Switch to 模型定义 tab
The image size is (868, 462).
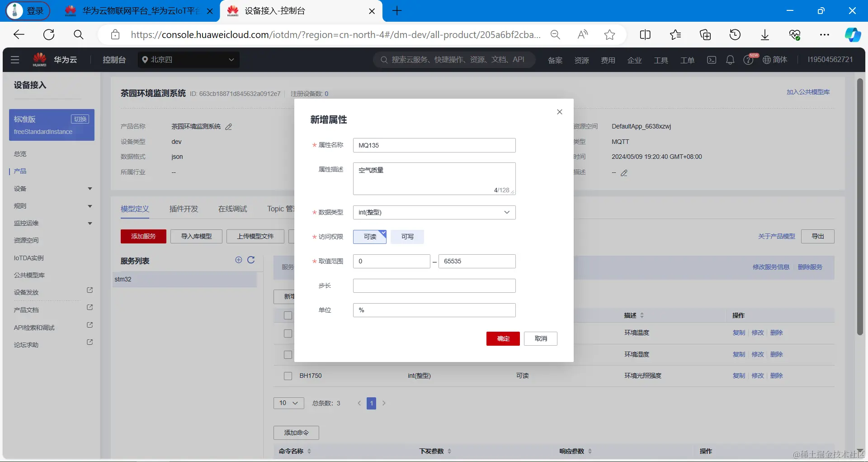pos(135,209)
